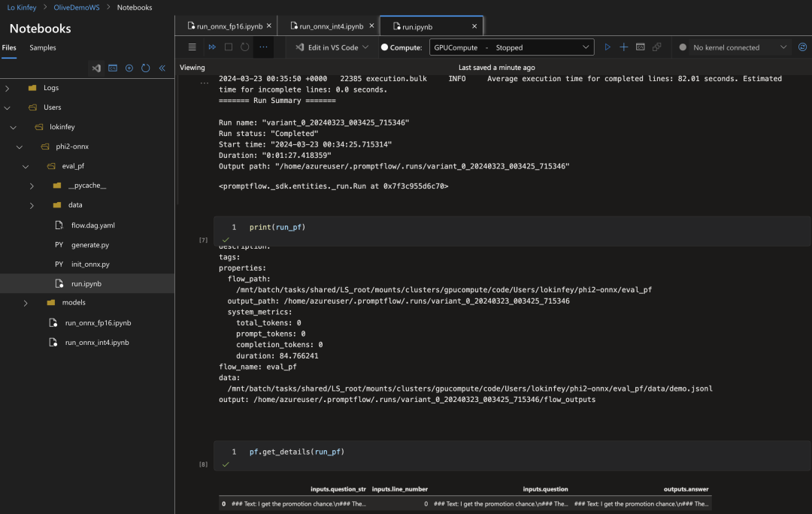This screenshot has height=514, width=812.
Task: Click the inputs.line_number column header
Action: pos(400,489)
